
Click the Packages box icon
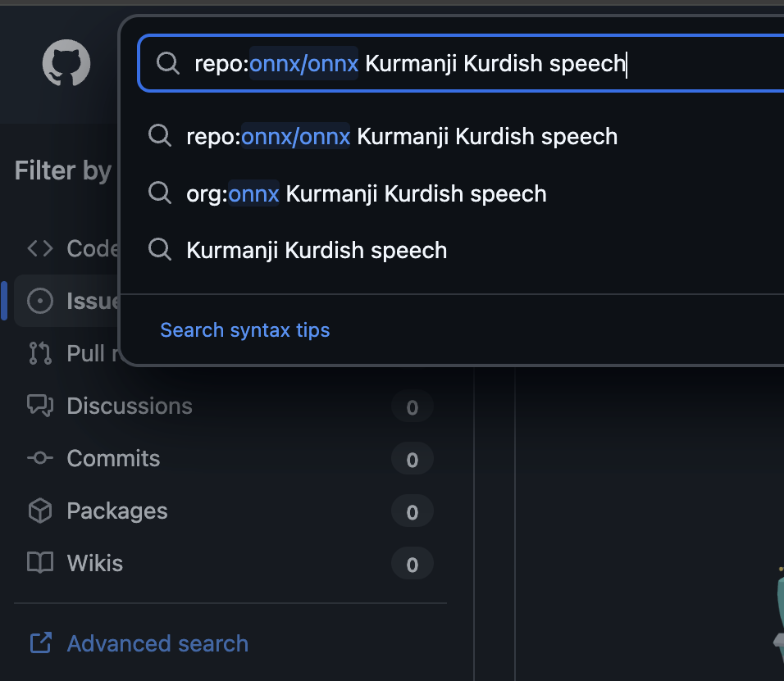coord(40,511)
